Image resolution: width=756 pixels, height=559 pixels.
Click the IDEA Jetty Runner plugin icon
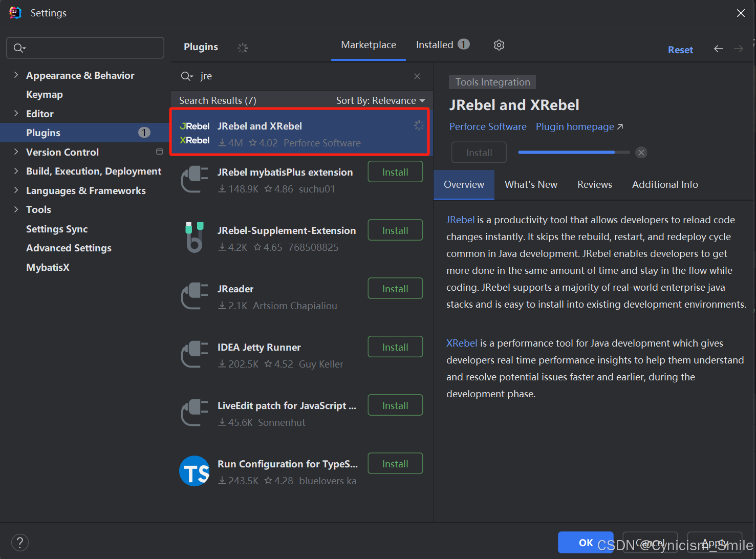(195, 354)
